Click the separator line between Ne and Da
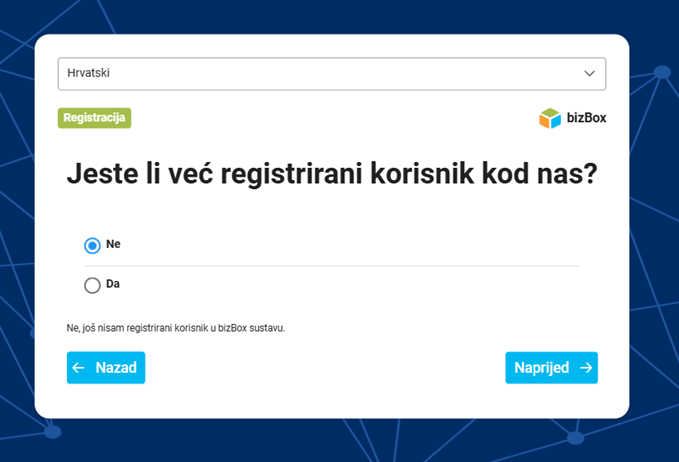Screen dimensions: 679x462 click(332, 266)
